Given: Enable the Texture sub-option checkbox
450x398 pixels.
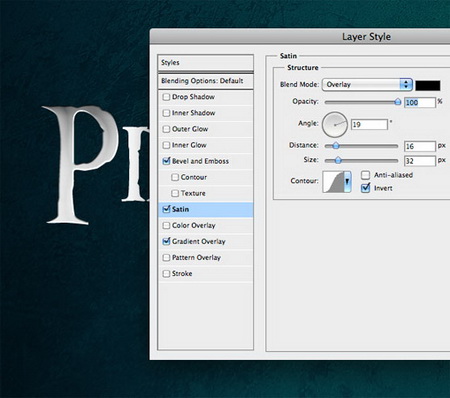Looking at the screenshot, I should click(x=175, y=193).
